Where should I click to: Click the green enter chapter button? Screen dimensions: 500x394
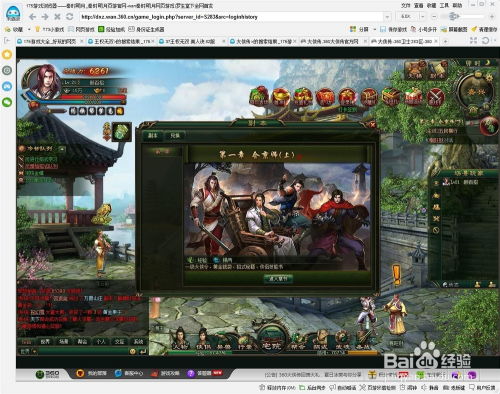278,279
